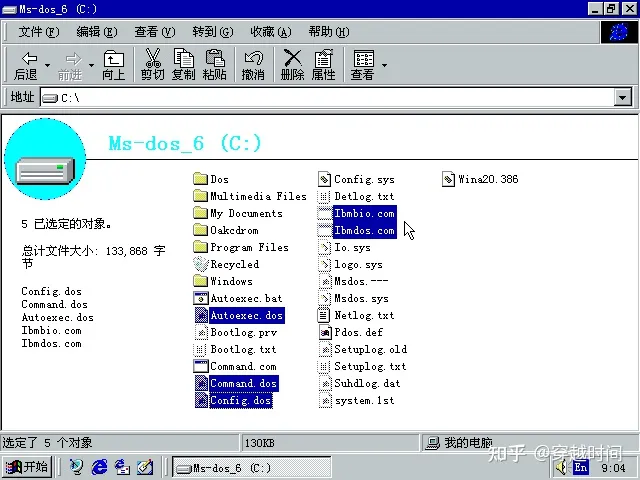Go up one level with 向上 button
Viewport: 640px width, 480px height.
[x=113, y=65]
